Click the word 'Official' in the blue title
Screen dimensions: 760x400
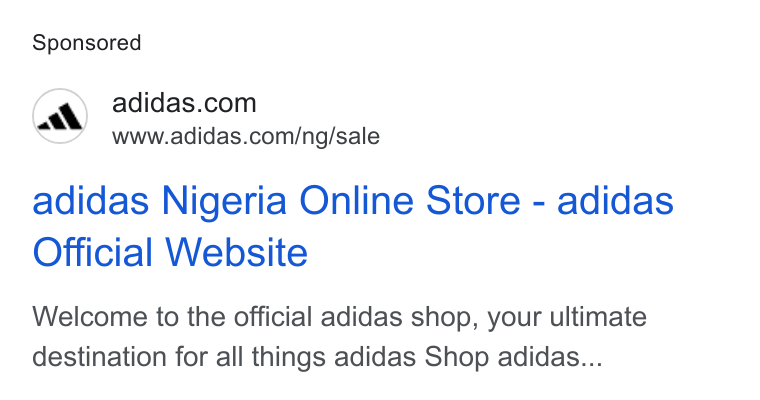point(92,252)
